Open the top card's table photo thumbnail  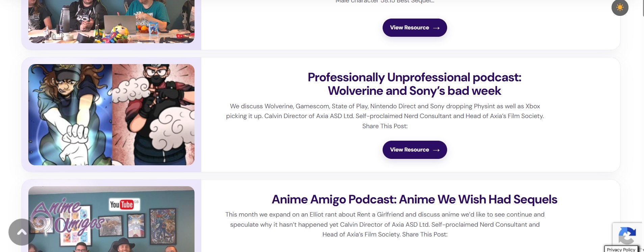click(x=111, y=21)
